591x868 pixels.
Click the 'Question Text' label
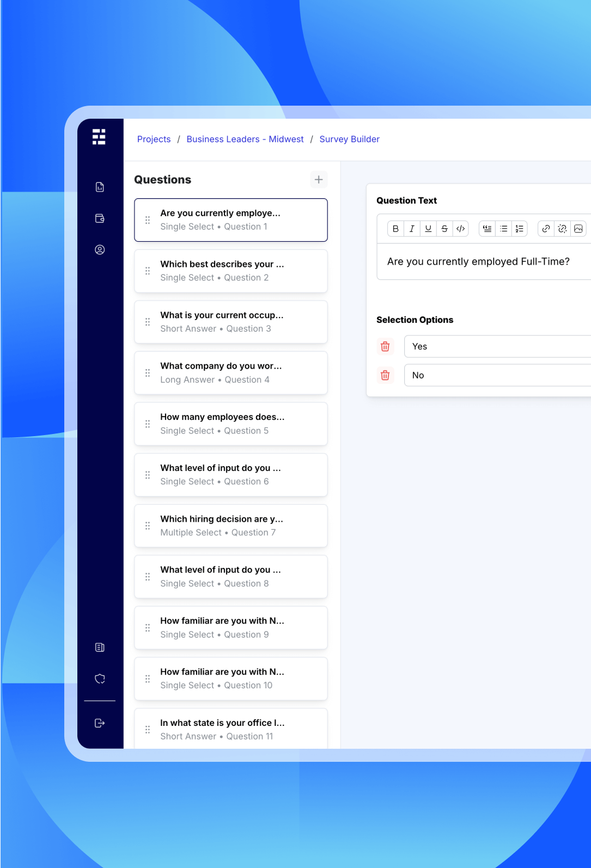(x=406, y=200)
